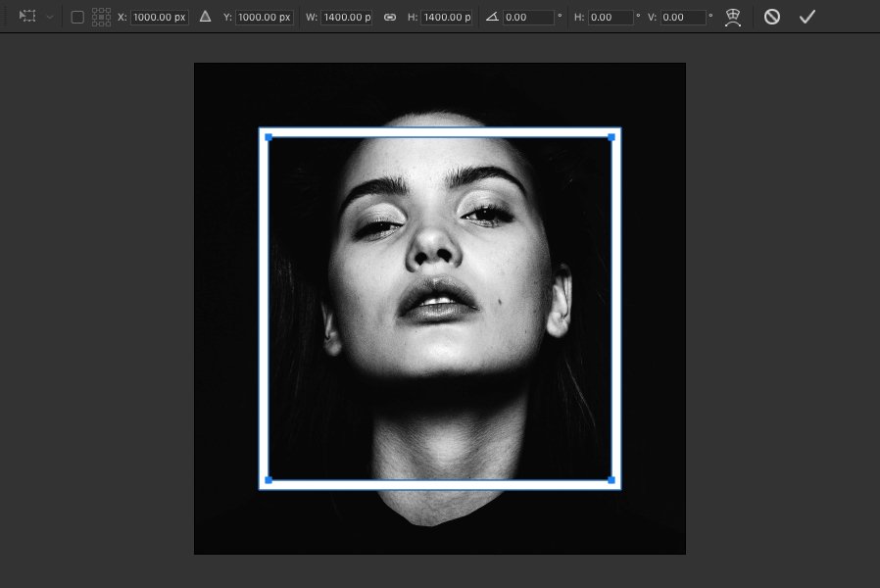Click the Y position field
This screenshot has width=880, height=588.
click(265, 18)
